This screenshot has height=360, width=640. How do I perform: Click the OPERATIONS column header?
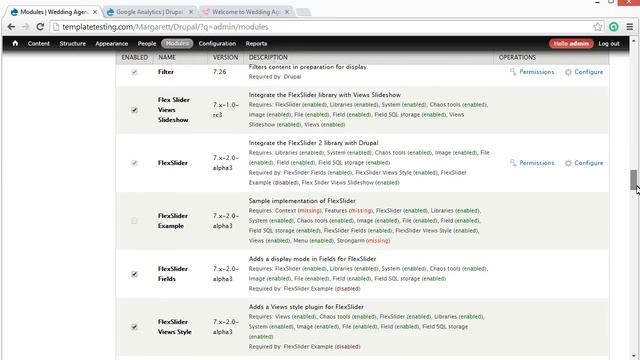point(517,58)
